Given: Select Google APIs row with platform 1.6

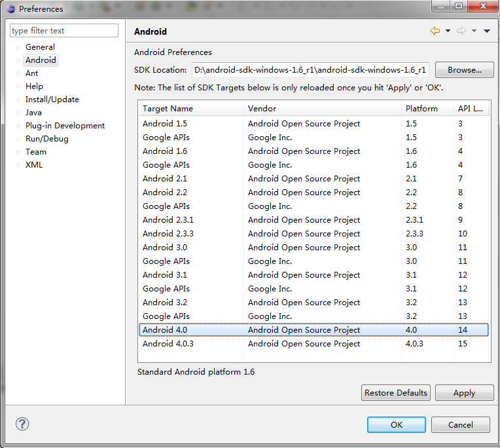Looking at the screenshot, I should point(313,164).
